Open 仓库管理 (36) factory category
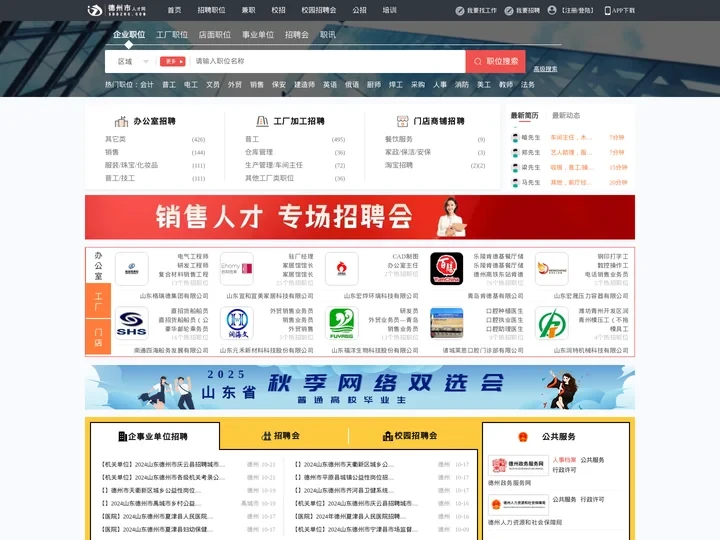Screen dimensions: 720x540 click(x=295, y=152)
